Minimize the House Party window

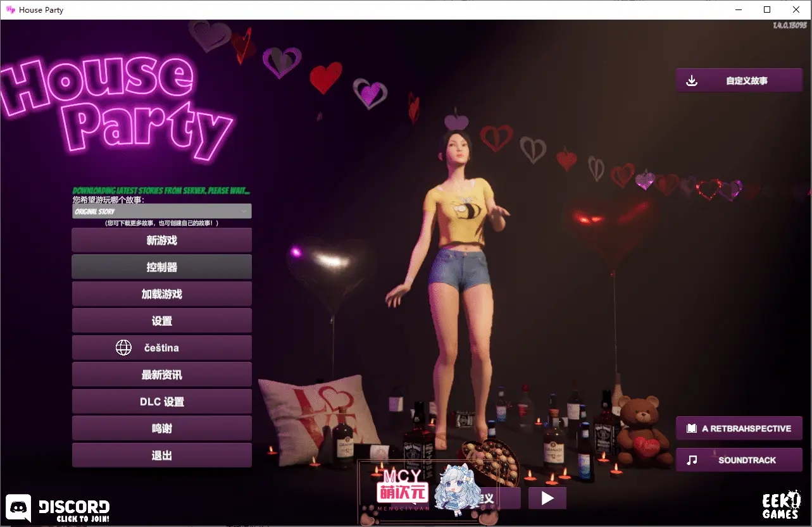click(x=738, y=9)
